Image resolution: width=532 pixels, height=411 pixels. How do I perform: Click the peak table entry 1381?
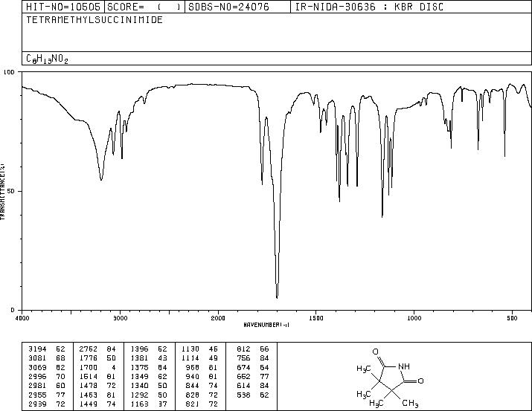pyautogui.click(x=139, y=358)
